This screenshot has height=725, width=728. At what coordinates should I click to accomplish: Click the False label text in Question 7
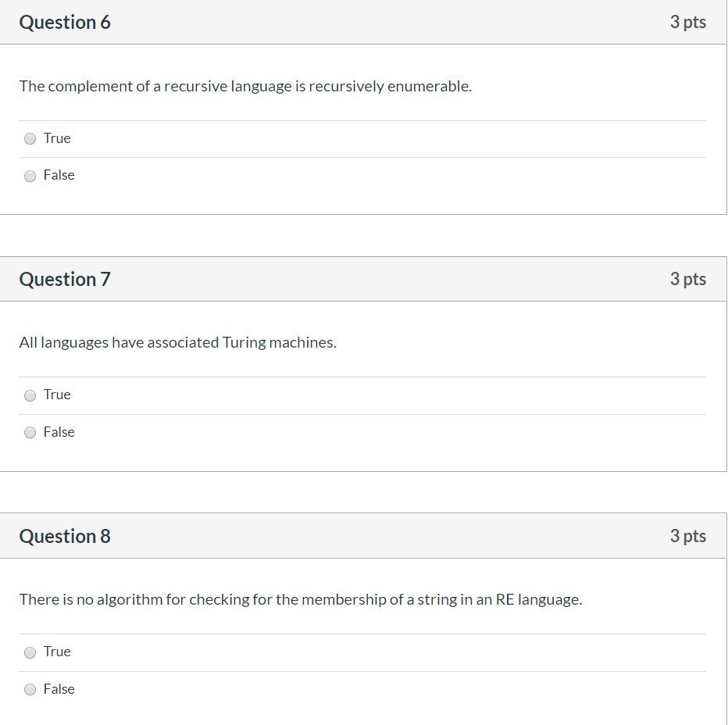[60, 431]
